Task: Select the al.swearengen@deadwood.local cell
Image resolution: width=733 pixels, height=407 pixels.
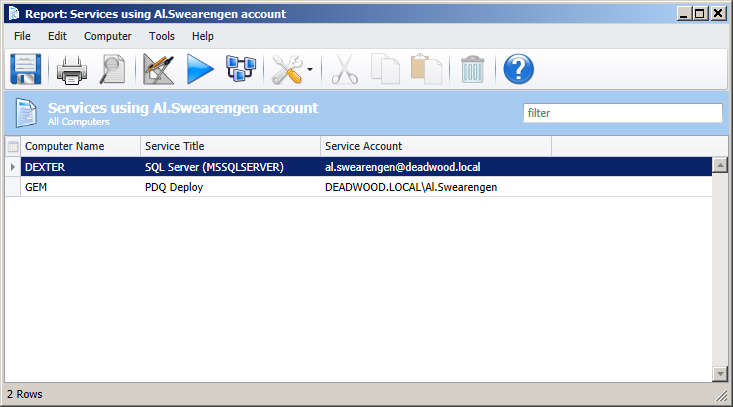Action: click(436, 167)
